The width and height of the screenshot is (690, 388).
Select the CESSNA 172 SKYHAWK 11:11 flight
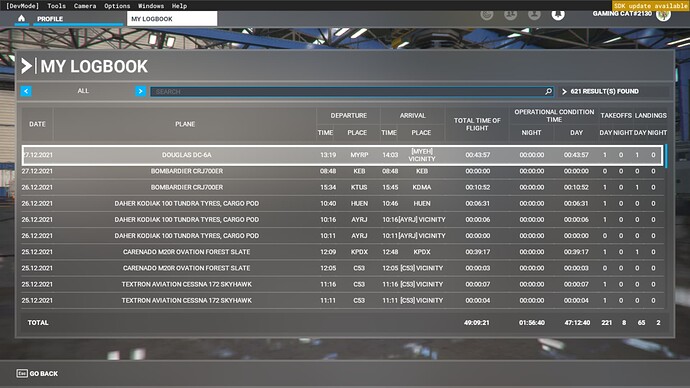[x=342, y=300]
